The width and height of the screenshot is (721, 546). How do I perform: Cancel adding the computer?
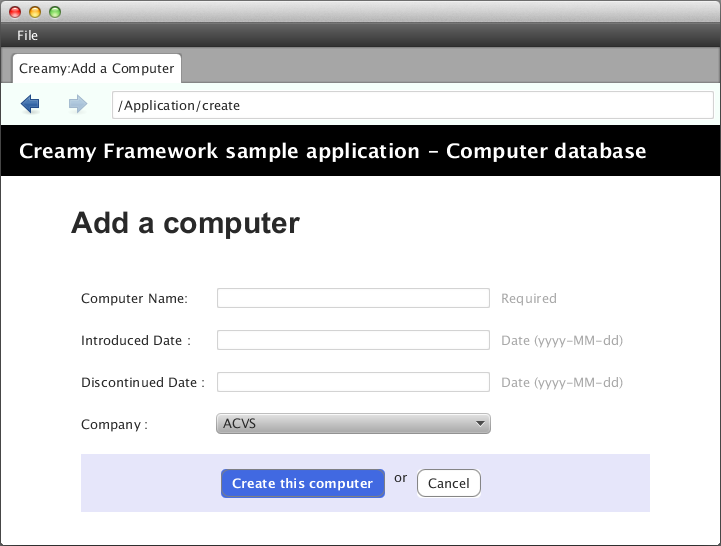point(448,483)
